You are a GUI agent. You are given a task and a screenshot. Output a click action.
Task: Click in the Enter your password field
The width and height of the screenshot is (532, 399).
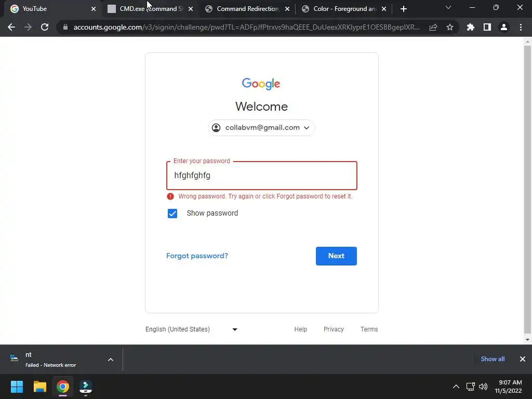262,176
